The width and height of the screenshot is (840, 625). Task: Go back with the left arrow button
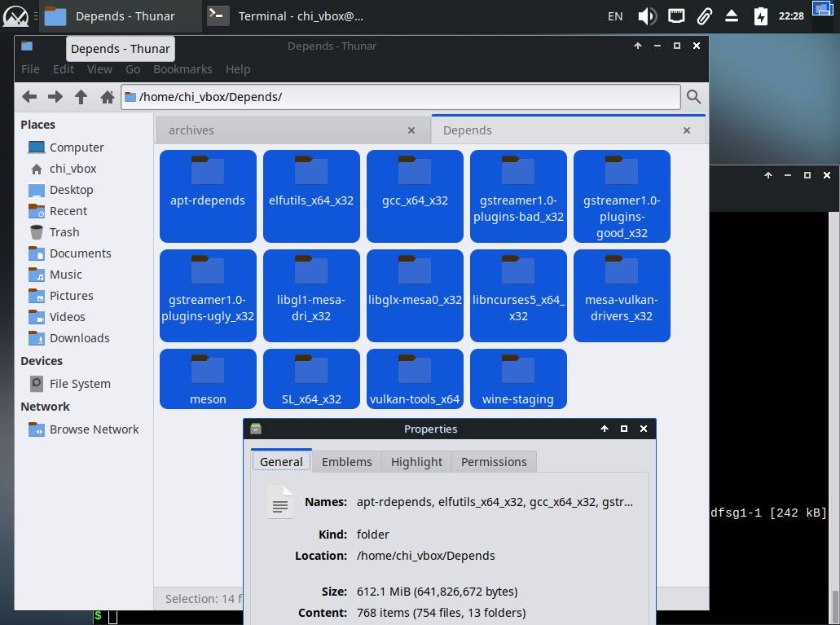pyautogui.click(x=29, y=97)
